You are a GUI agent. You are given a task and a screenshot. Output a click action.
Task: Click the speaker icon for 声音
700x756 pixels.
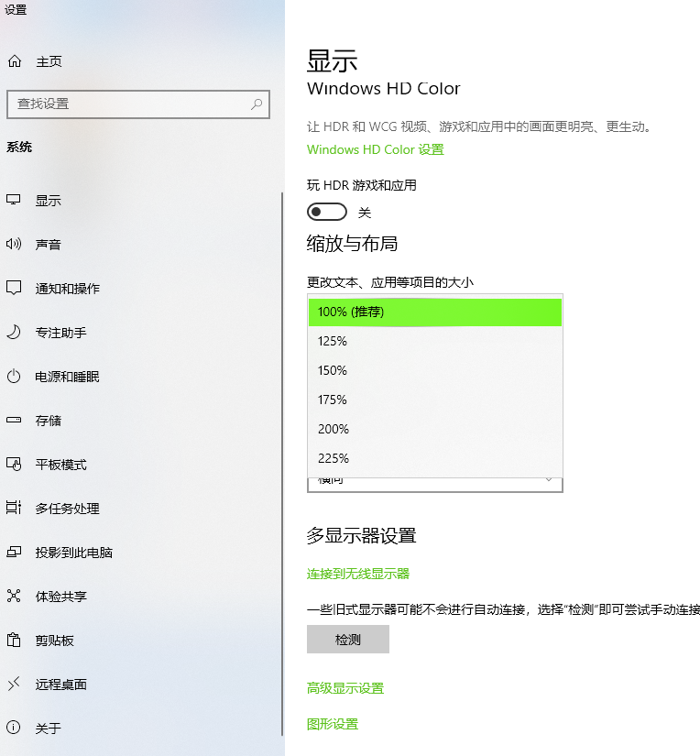coord(14,244)
